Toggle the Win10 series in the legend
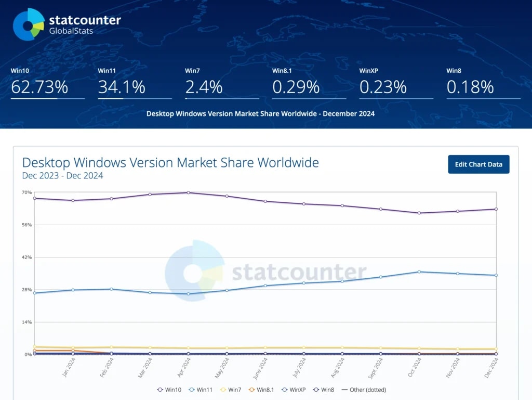Screen dimensions: 532x400 [x=171, y=390]
